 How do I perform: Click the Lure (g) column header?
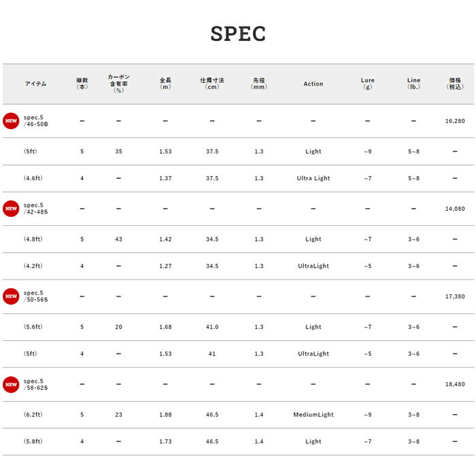368,84
